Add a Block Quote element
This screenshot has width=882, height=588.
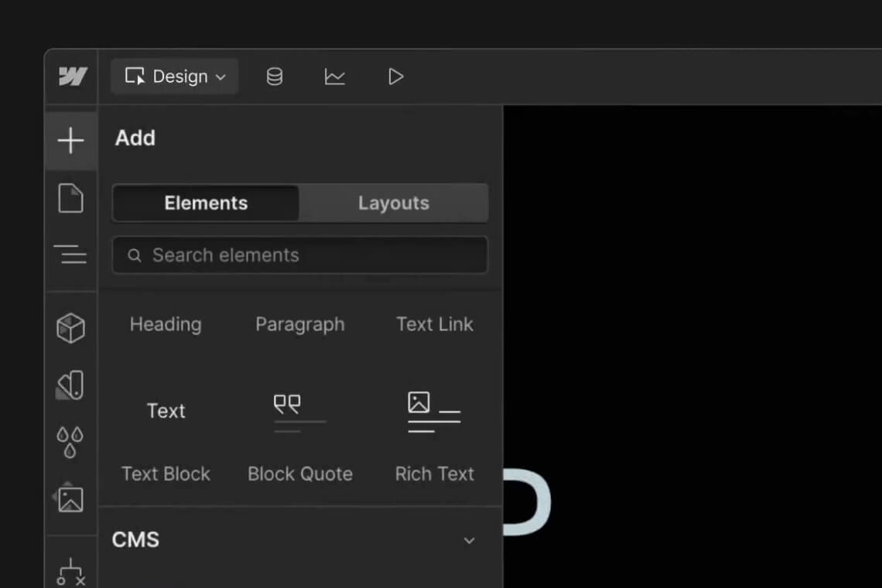pyautogui.click(x=300, y=432)
